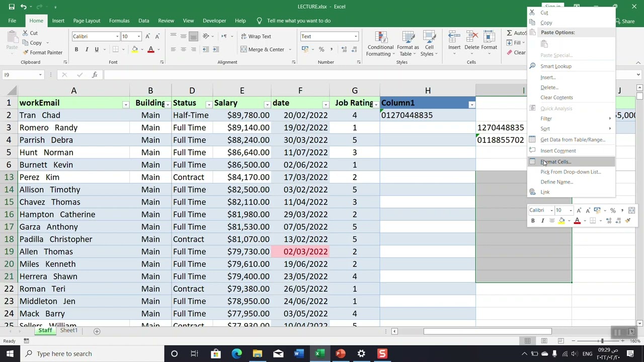Viewport: 644px width, 362px height.
Task: Open Column1 filter dropdown
Action: 471,104
